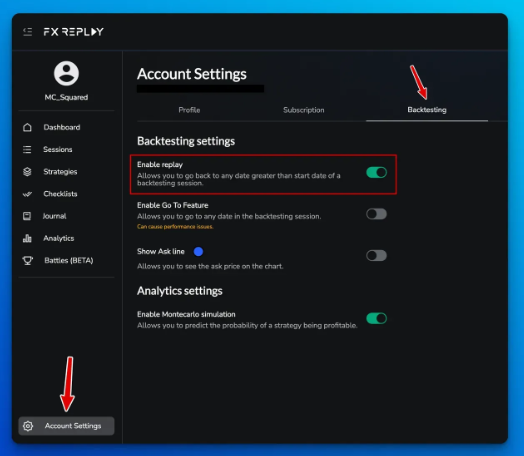Click the Show Ask line label
Image resolution: width=524 pixels, height=456 pixels.
click(x=161, y=251)
